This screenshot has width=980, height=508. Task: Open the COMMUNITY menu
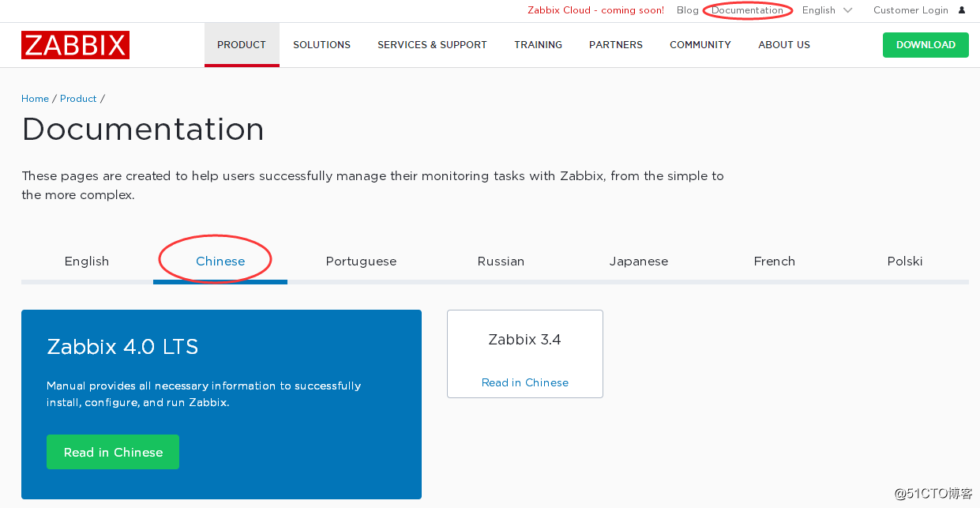[700, 45]
